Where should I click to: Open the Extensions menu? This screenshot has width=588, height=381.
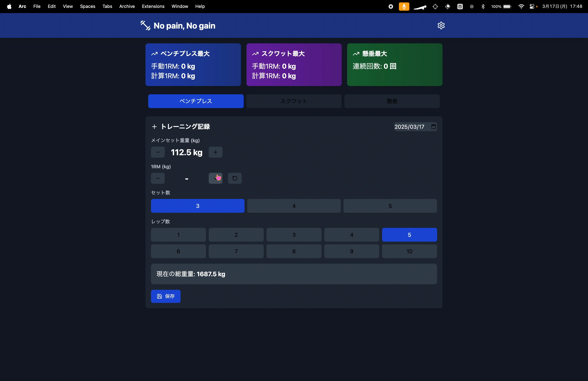click(x=153, y=6)
